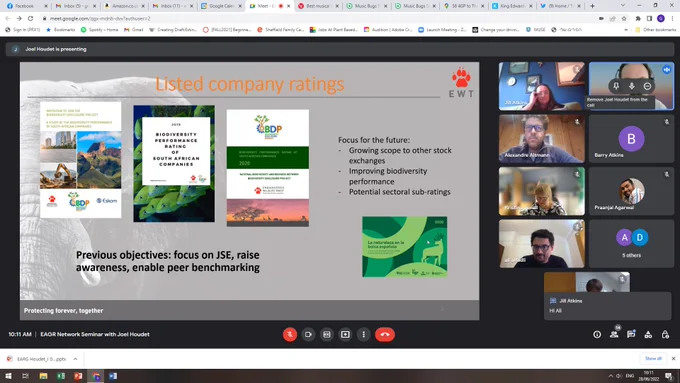Show everyone participants panel
This screenshot has width=680, height=383.
click(614, 334)
